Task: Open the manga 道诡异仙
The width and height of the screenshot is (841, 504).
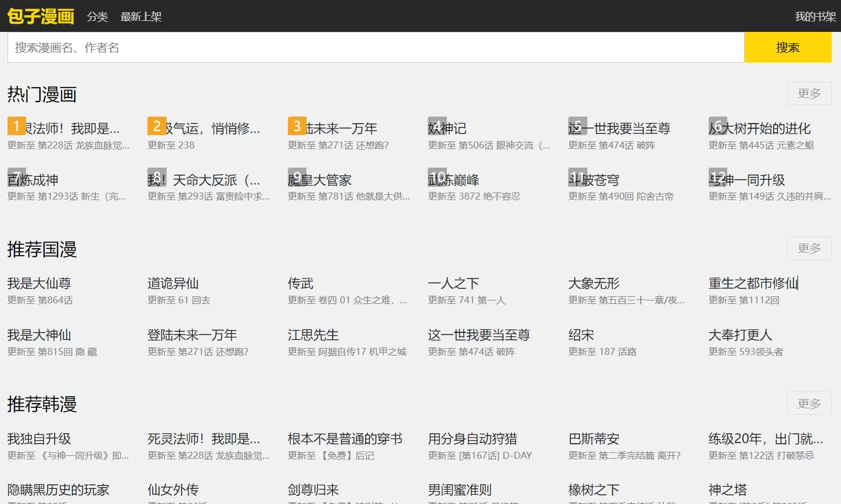Action: point(173,284)
